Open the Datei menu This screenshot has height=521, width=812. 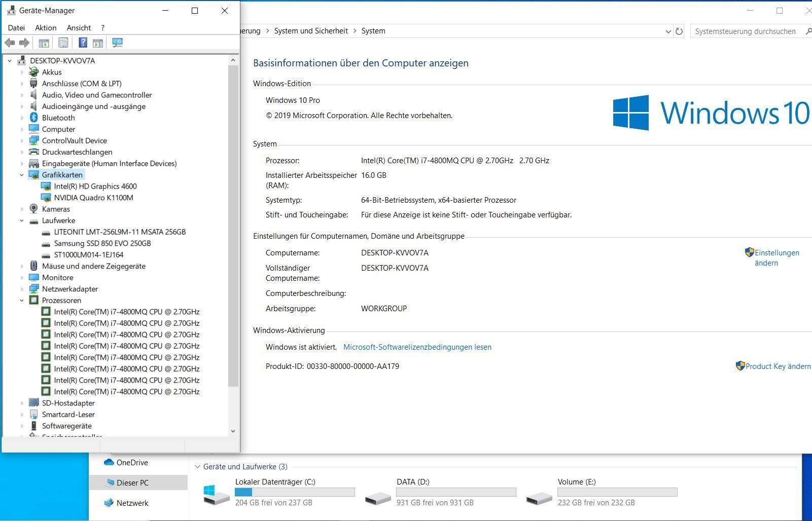coord(16,28)
